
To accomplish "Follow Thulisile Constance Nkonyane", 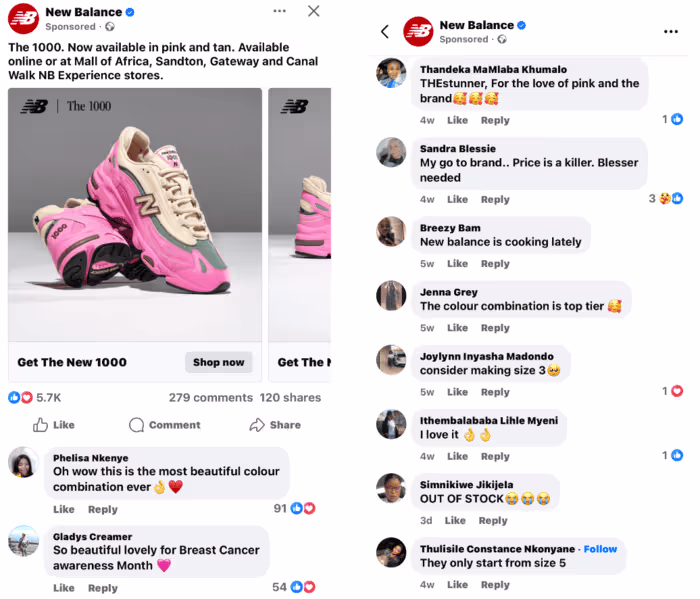I will 600,549.
